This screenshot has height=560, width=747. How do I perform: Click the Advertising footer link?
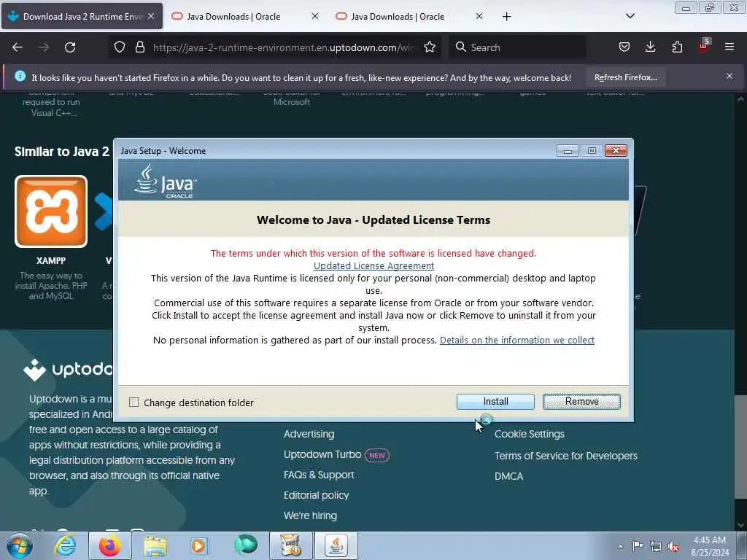pos(309,434)
